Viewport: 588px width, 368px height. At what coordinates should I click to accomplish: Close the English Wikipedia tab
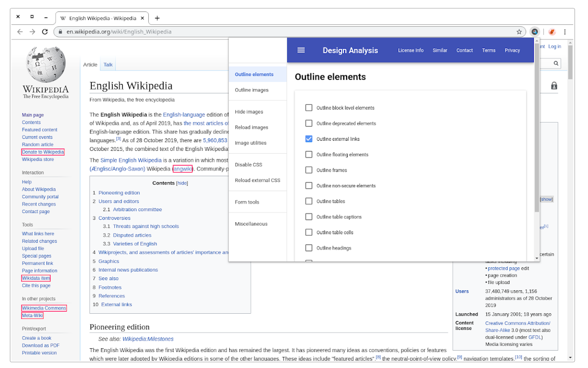click(142, 18)
